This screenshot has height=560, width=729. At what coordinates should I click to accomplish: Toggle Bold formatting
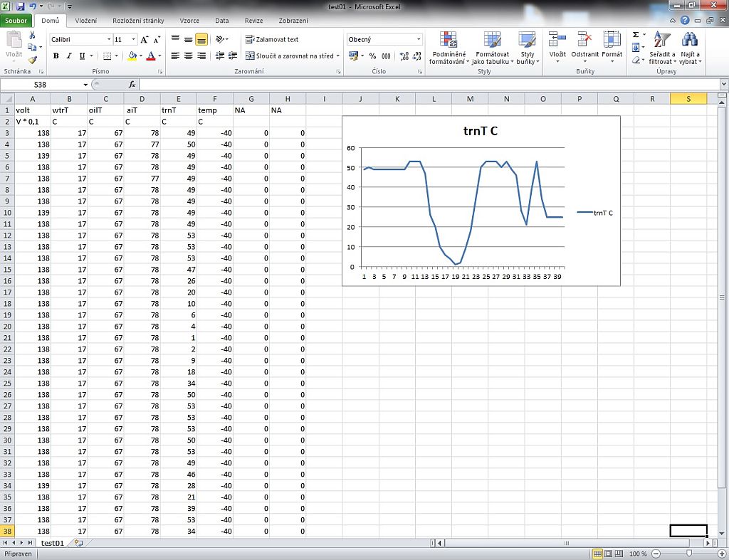pyautogui.click(x=56, y=56)
